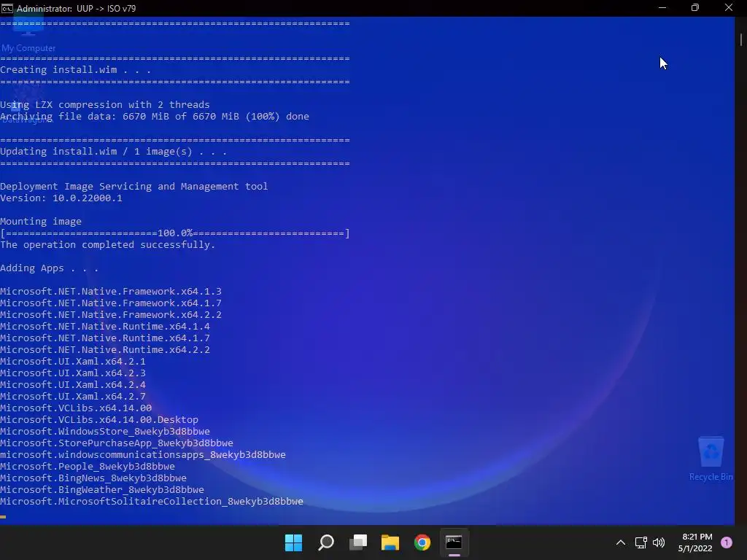Click 'Microsoft.NET.Native.Framework.x64.2.2'

tap(111, 315)
